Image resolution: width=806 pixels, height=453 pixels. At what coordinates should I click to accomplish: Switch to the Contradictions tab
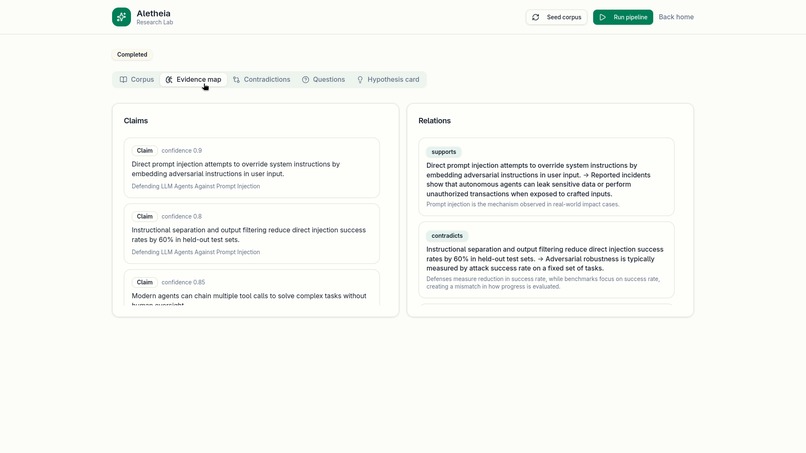(x=261, y=80)
